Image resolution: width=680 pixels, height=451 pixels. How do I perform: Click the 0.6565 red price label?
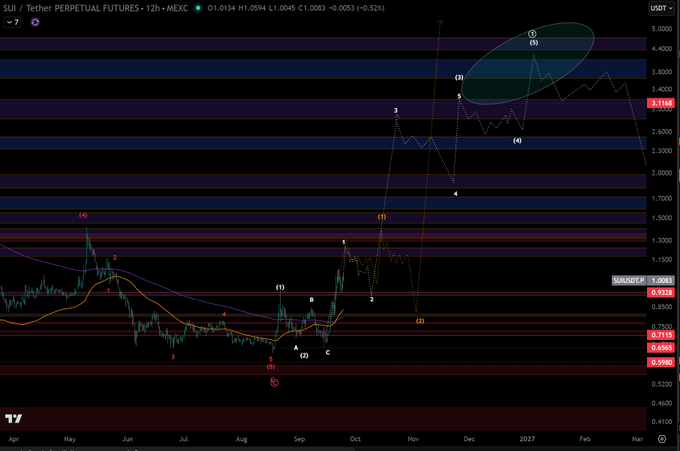click(x=661, y=347)
